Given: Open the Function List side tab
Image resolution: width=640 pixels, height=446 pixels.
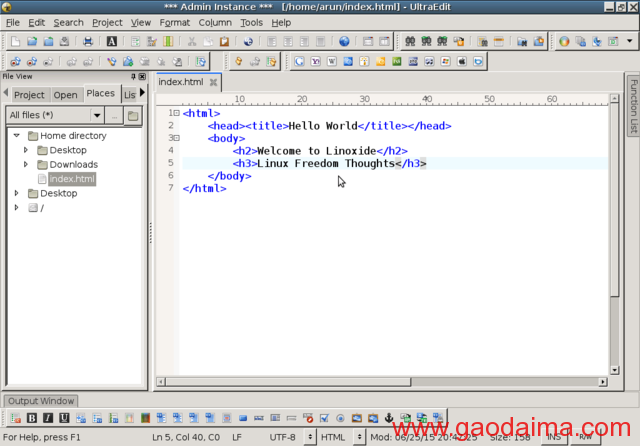Looking at the screenshot, I should (633, 106).
